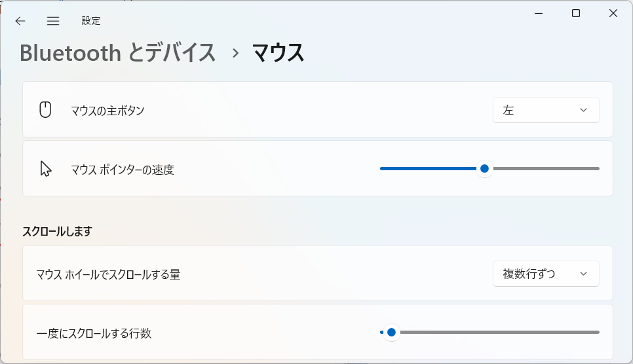
Task: Expand the 複数行ずつ scroll dropdown
Action: 546,274
